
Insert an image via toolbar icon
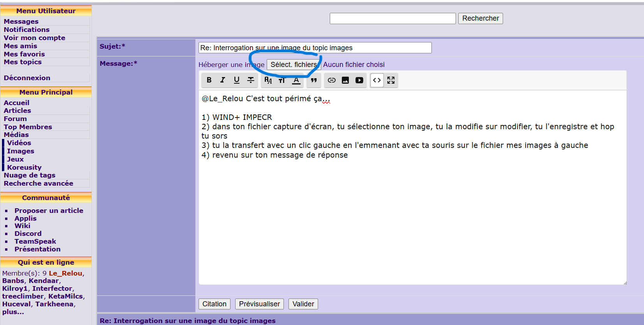[345, 80]
